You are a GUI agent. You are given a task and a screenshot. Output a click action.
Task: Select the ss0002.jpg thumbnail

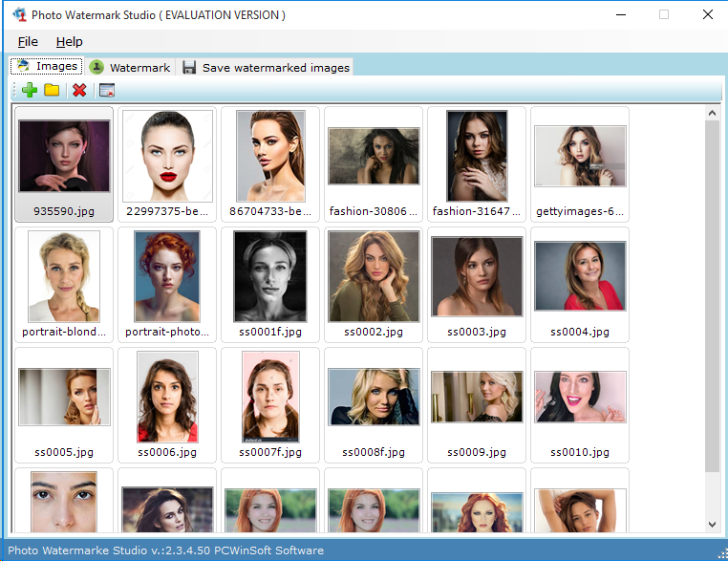point(374,285)
